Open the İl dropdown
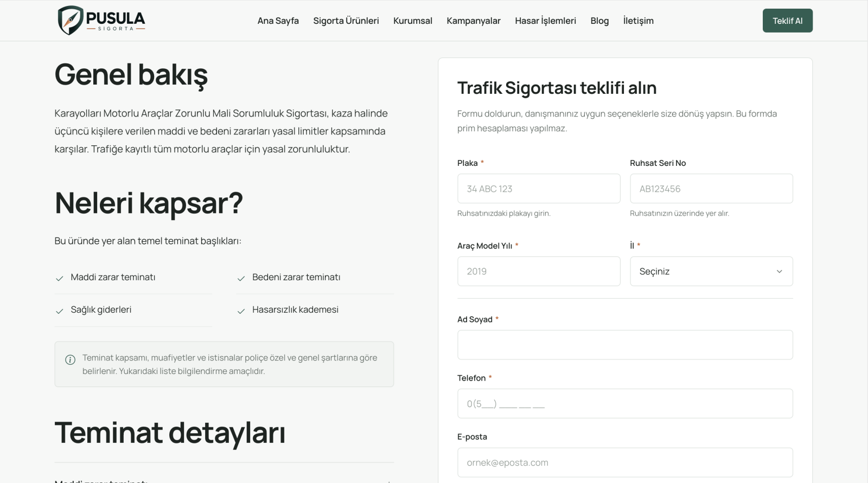The height and width of the screenshot is (483, 868). click(711, 271)
